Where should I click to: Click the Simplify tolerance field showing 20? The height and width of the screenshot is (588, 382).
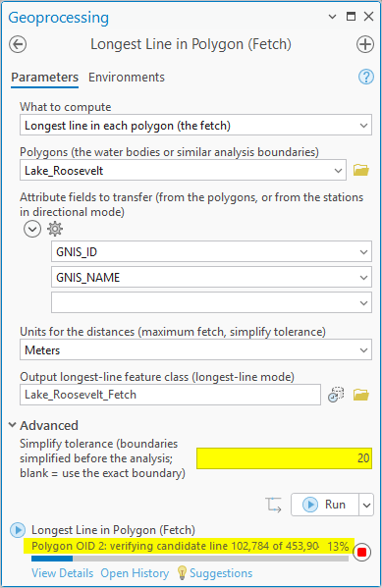tap(284, 458)
